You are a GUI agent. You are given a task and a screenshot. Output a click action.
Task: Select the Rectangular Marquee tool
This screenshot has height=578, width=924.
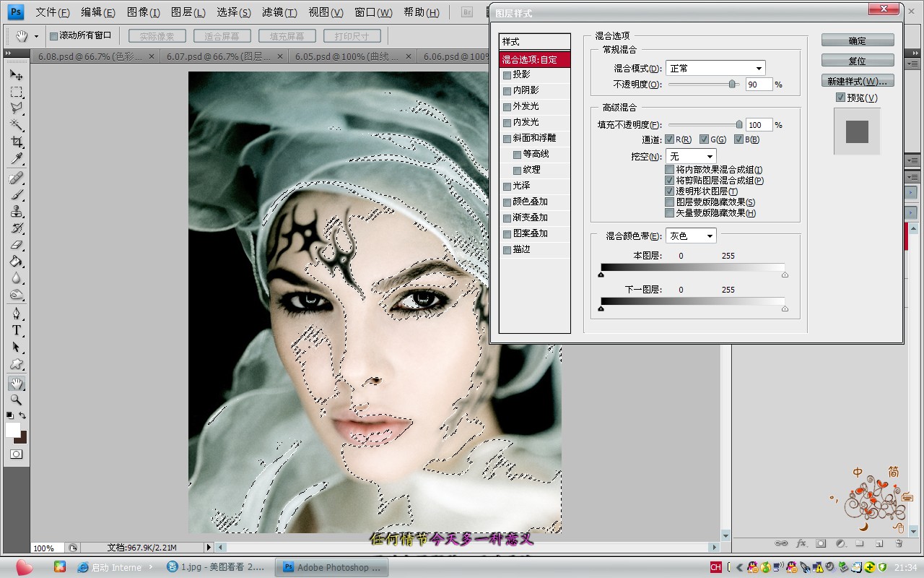click(16, 92)
